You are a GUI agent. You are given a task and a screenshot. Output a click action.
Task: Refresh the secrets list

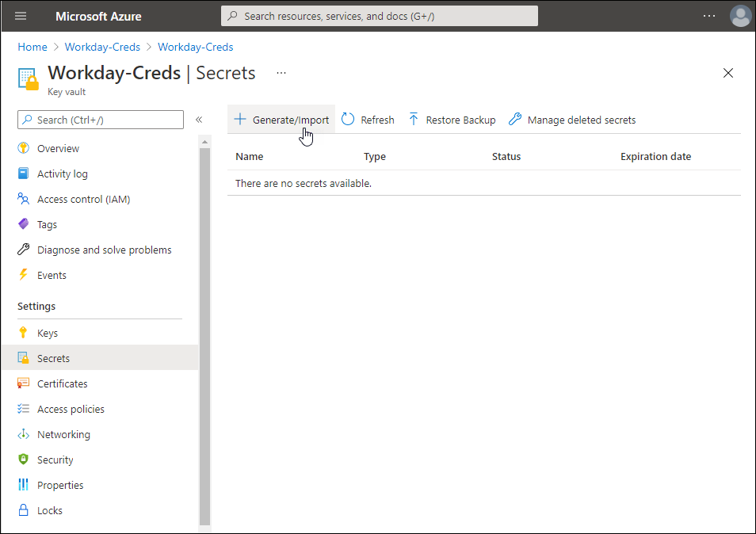point(368,120)
